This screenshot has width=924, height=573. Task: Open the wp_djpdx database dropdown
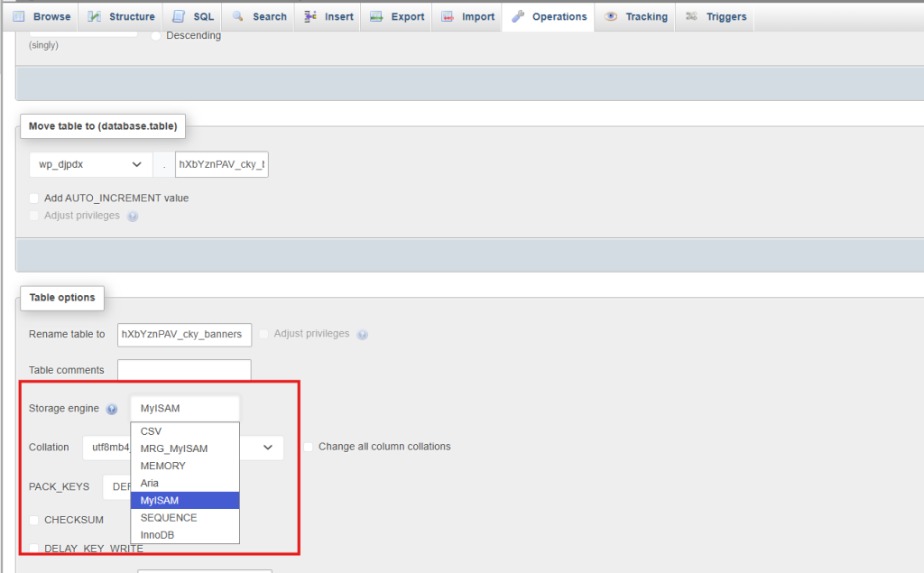coord(90,165)
